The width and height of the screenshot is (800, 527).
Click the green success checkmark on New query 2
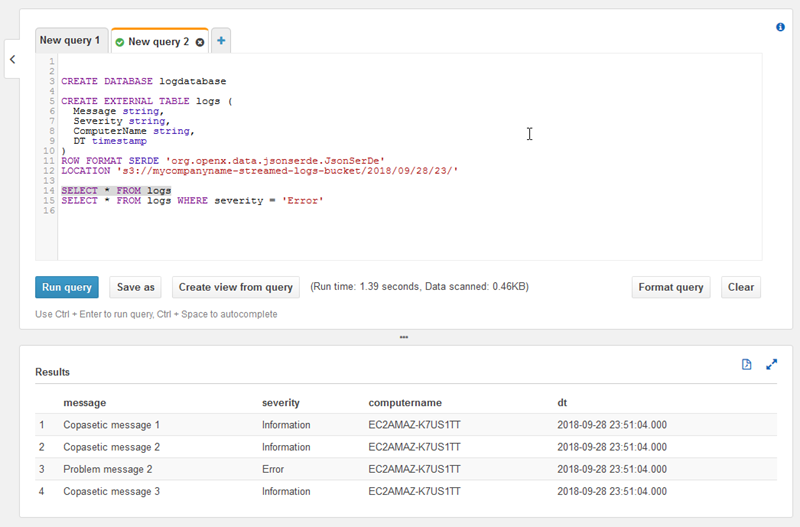coord(120,42)
